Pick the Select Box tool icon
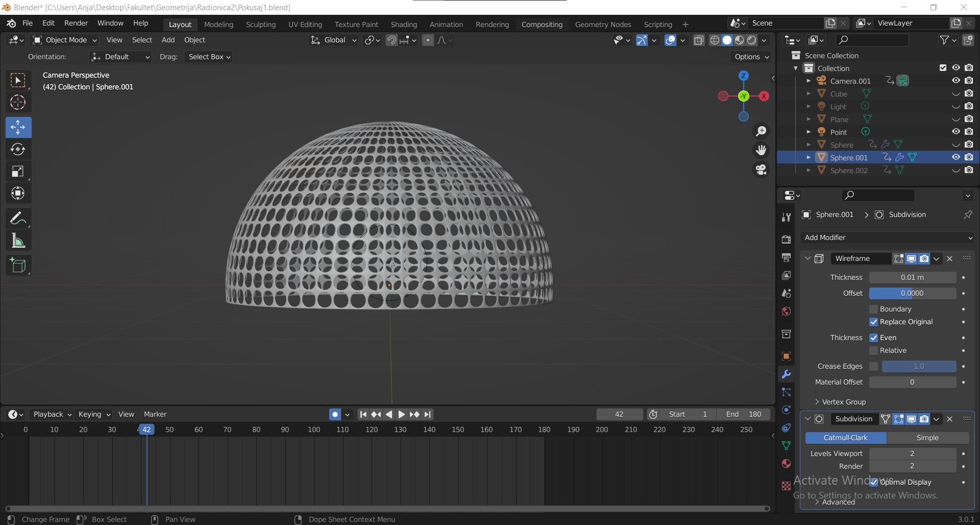 tap(18, 80)
